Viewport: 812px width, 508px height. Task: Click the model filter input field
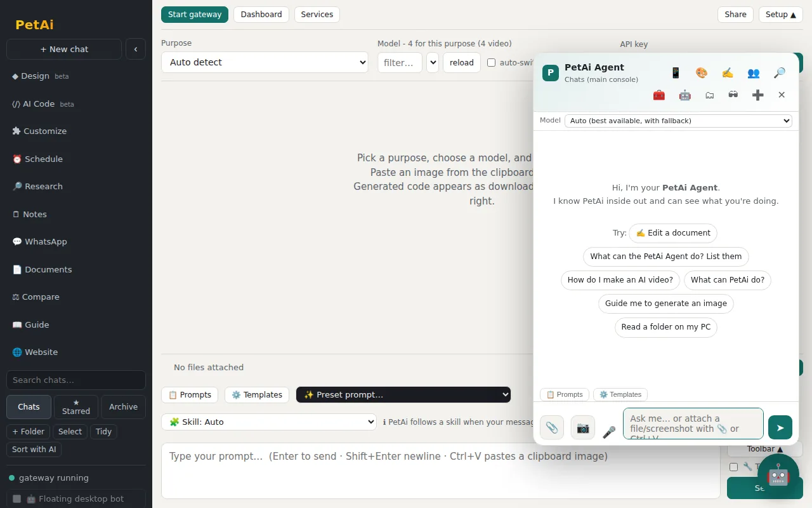[400, 62]
